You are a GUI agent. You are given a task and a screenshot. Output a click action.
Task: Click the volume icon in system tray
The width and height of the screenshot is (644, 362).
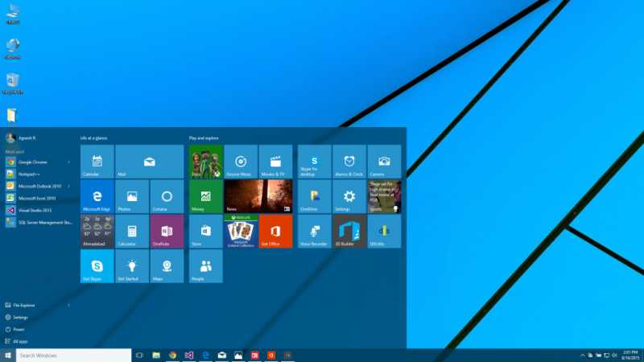[614, 356]
